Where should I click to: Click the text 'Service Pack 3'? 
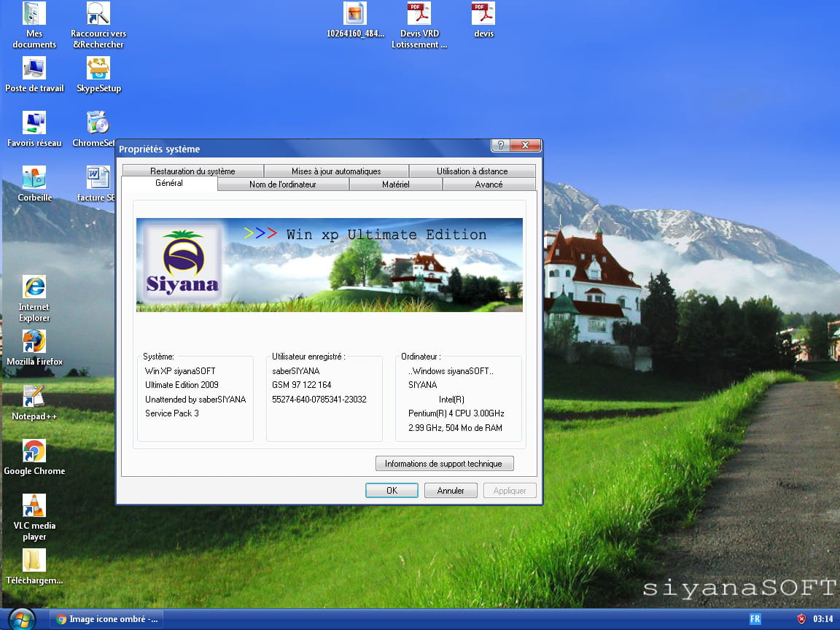172,413
